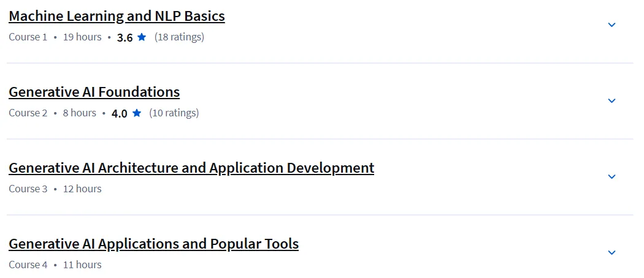Click the 3.6 rating score
644x278 pixels.
(x=125, y=38)
